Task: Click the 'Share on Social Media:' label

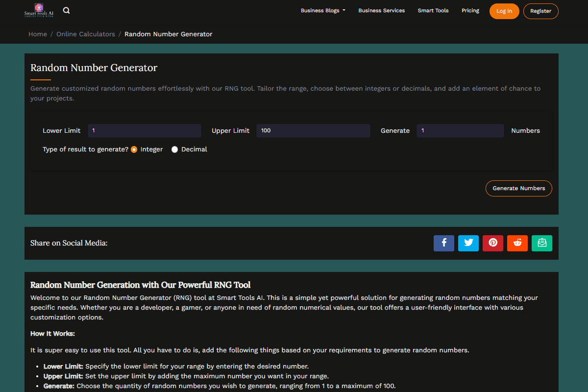Action: tap(69, 243)
